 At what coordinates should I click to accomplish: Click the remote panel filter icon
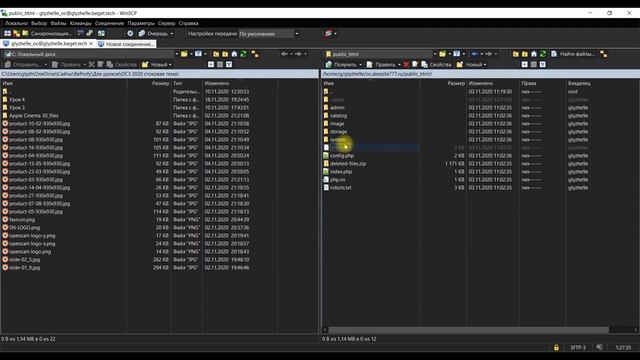pyautogui.click(x=457, y=54)
